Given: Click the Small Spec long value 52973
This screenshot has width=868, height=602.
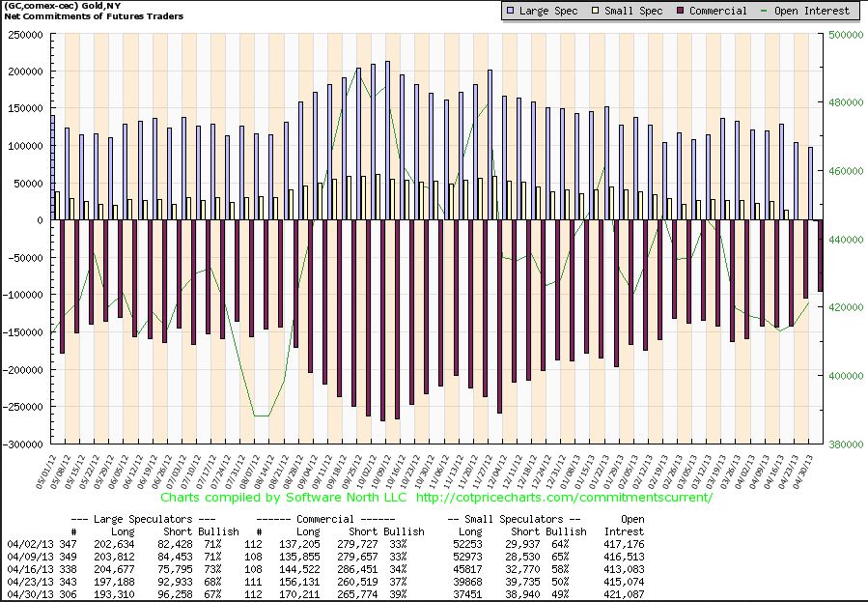Looking at the screenshot, I should [x=467, y=557].
